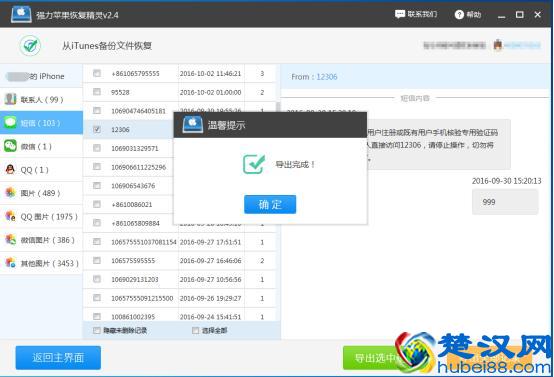Click date 2016-09-27 17:51:51

coord(210,242)
